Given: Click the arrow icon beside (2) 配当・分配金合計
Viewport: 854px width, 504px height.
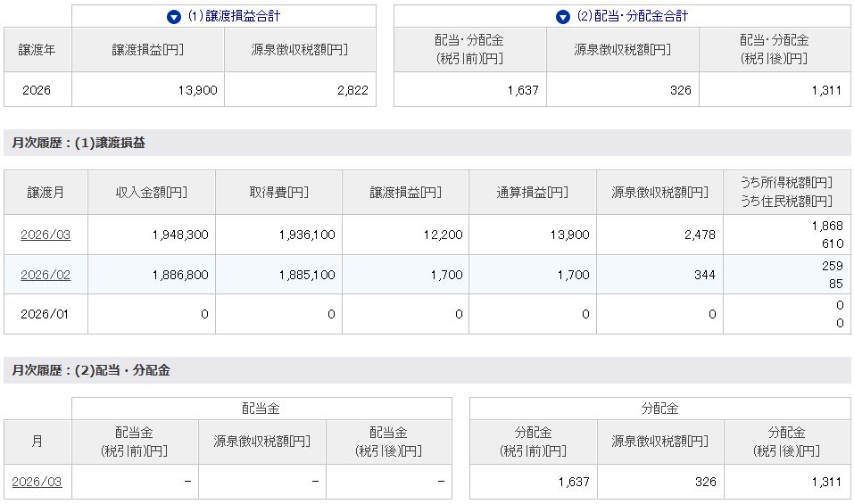Looking at the screenshot, I should [x=562, y=17].
